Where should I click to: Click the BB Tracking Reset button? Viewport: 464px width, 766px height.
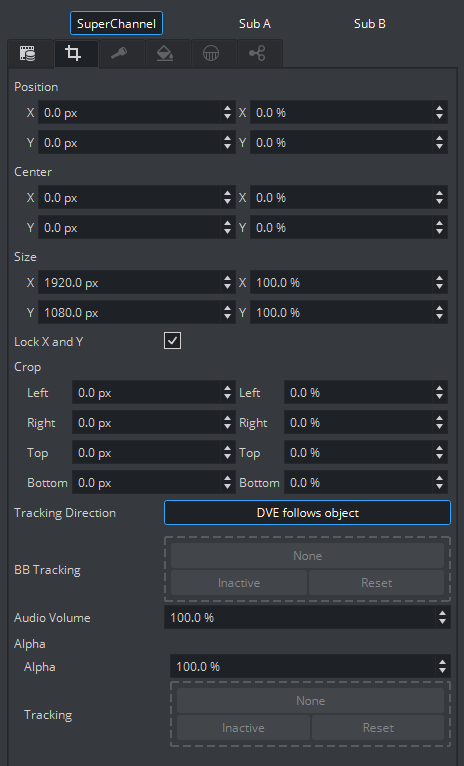(x=377, y=582)
